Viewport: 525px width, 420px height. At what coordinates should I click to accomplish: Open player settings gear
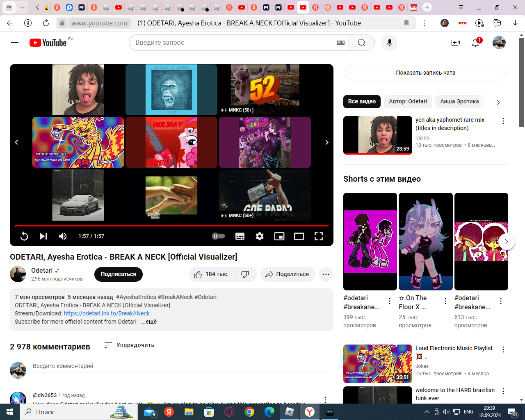tap(260, 236)
